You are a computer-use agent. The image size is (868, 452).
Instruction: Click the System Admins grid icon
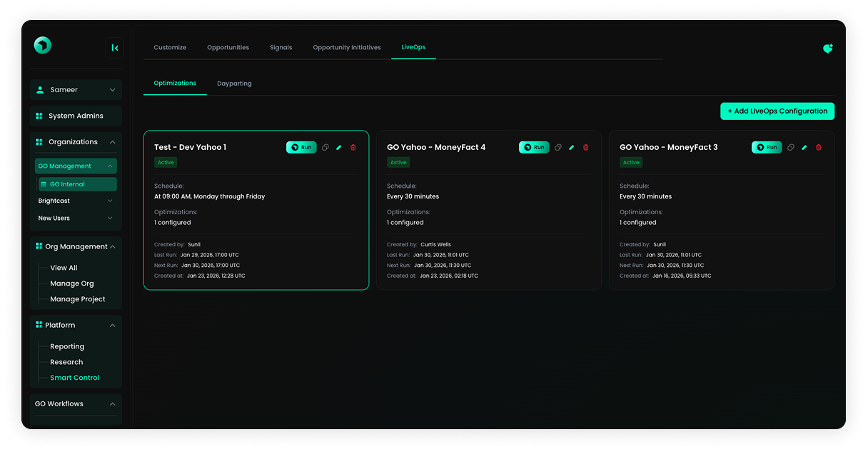[39, 116]
